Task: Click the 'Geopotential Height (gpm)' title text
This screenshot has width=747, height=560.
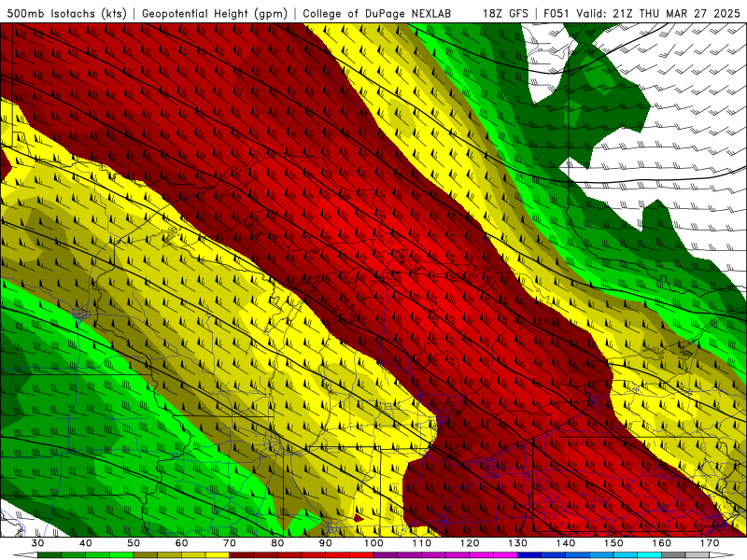Action: 215,14
